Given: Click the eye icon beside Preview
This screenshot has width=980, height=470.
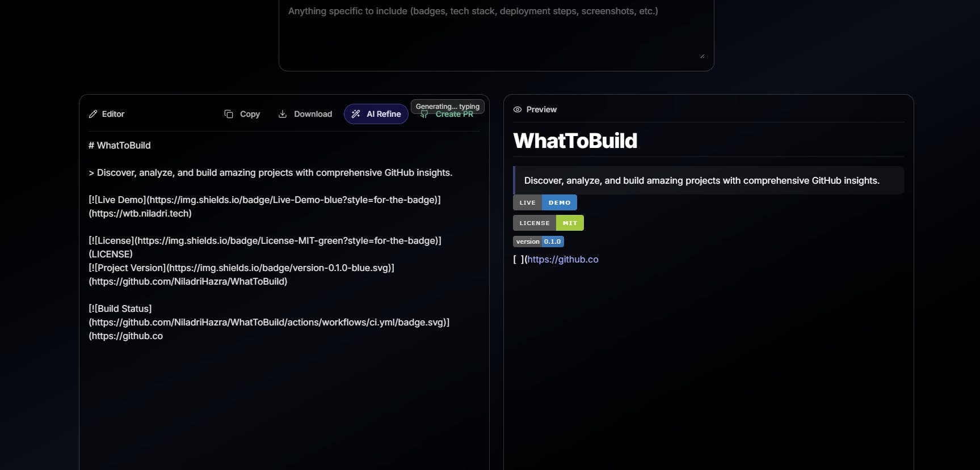Looking at the screenshot, I should point(518,109).
